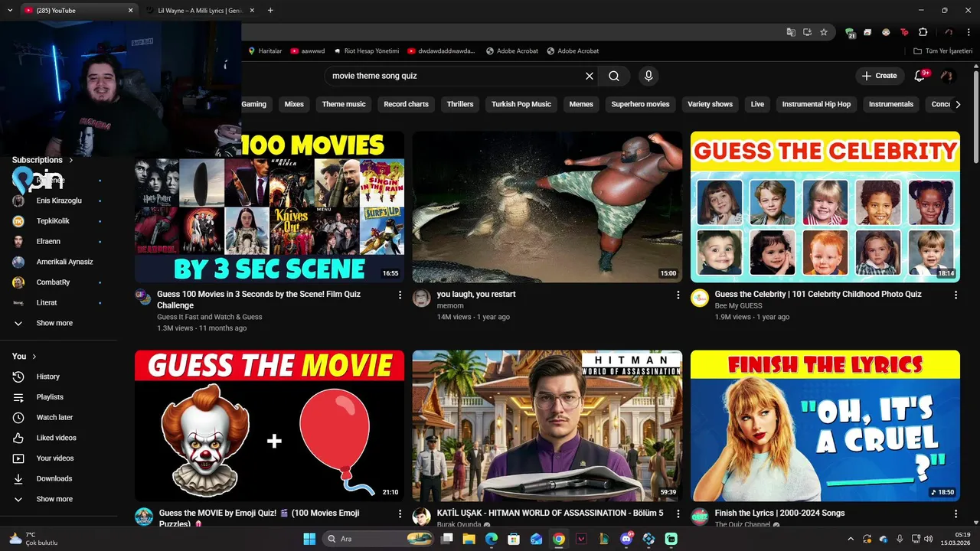Screen dimensions: 980x551
Task: Open options for Guess the Celebrity video
Action: tap(955, 295)
